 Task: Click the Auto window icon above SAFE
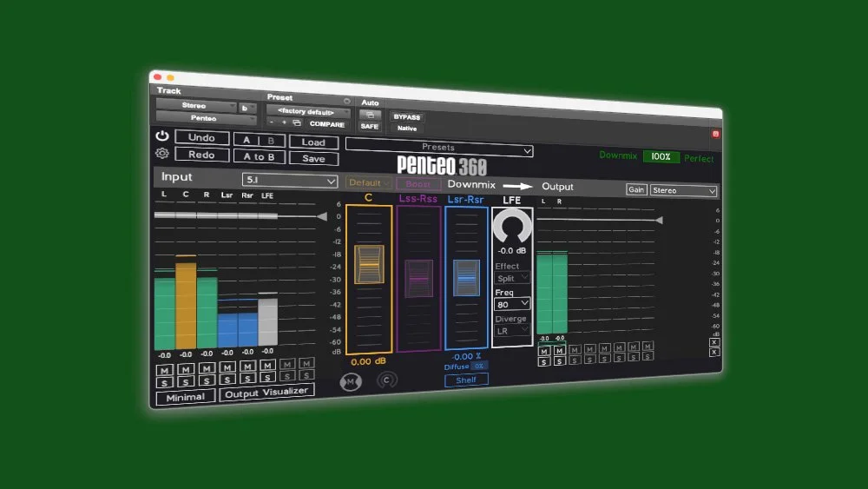(370, 115)
